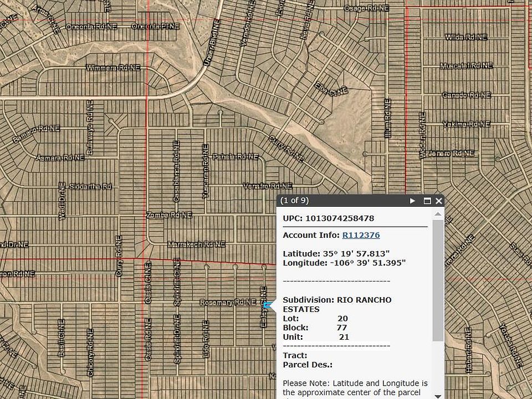Click the Lot: 20 row
This screenshot has height=399, width=532.
pos(315,319)
